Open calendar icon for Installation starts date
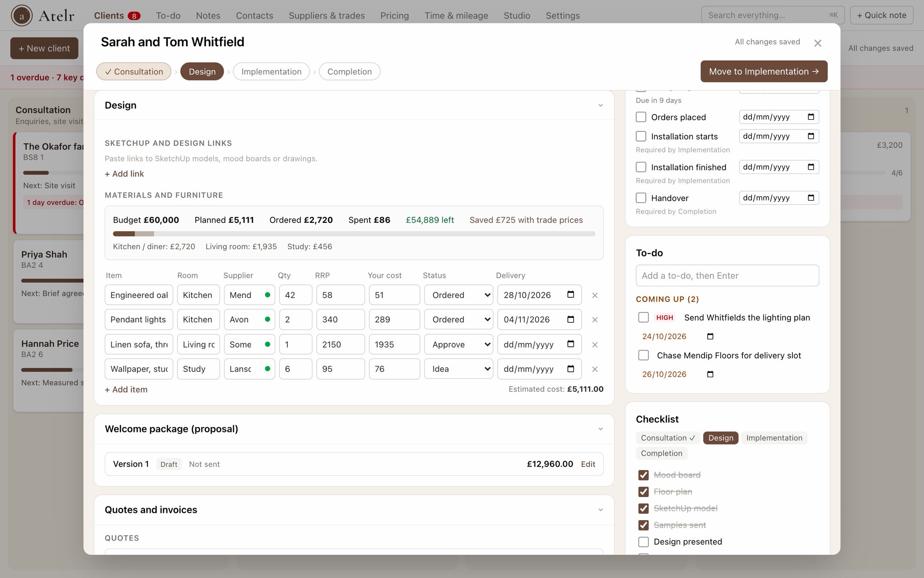The height and width of the screenshot is (578, 924). coord(811,136)
